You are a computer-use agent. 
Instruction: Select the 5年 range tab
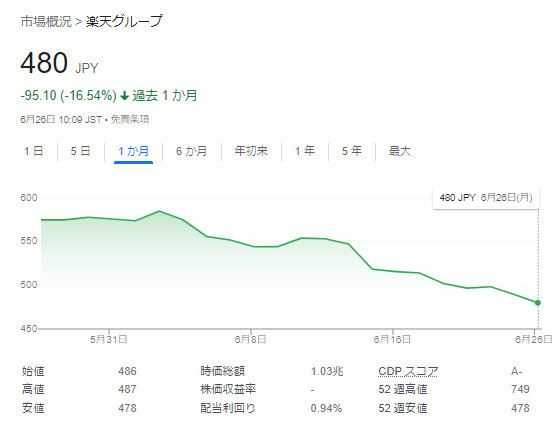pos(352,151)
